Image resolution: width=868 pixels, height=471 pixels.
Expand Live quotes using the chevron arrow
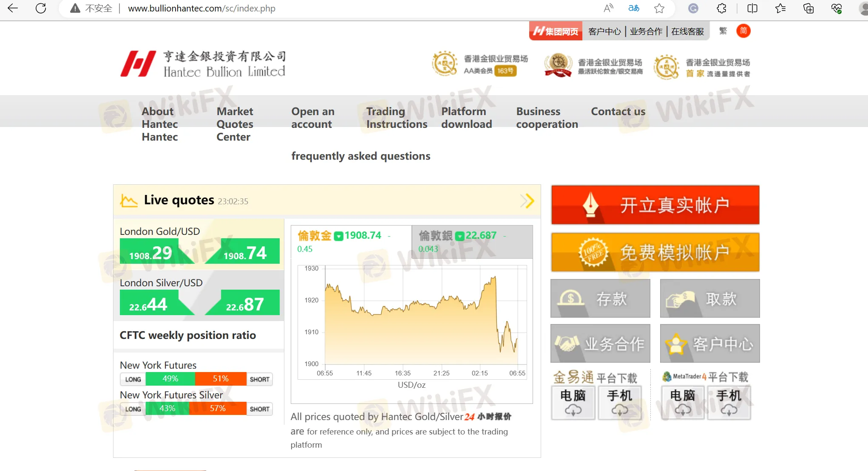(x=527, y=200)
